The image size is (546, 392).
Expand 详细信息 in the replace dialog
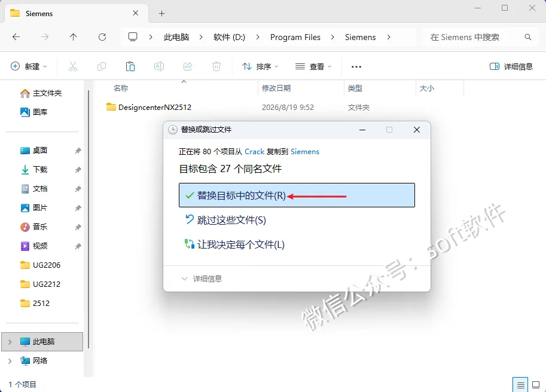pos(202,278)
